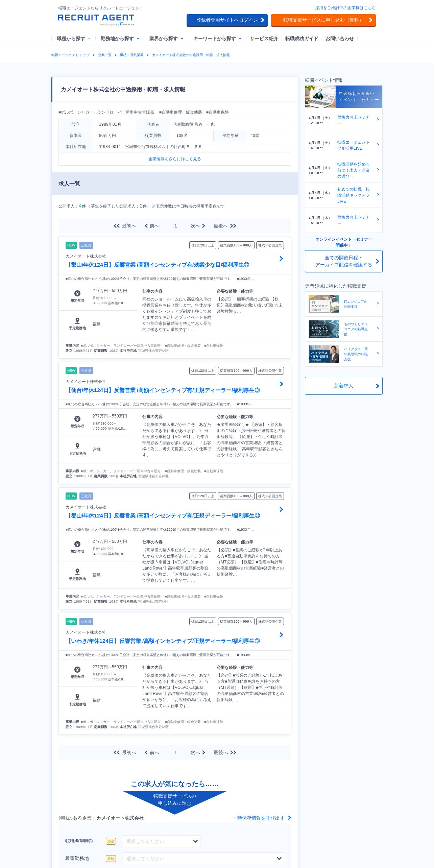434x868 pixels.
Task: Click the ITエンジニア thumbnail image
Action: [x=324, y=304]
